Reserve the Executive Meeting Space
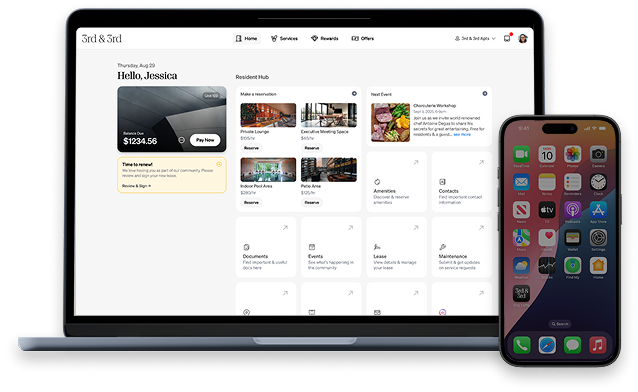Image resolution: width=638 pixels, height=392 pixels. pyautogui.click(x=312, y=148)
